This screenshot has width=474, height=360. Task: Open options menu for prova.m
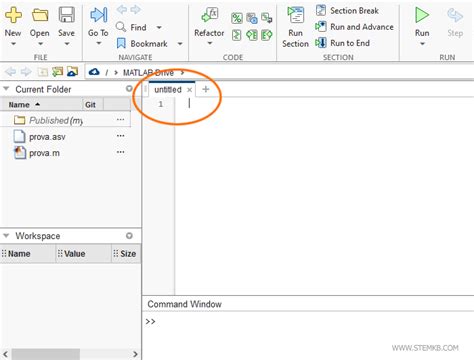pos(120,152)
